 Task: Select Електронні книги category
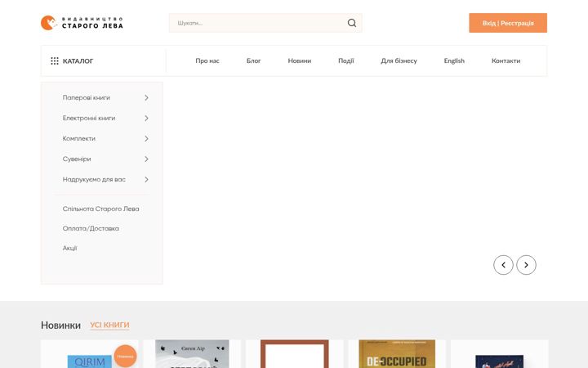(89, 118)
